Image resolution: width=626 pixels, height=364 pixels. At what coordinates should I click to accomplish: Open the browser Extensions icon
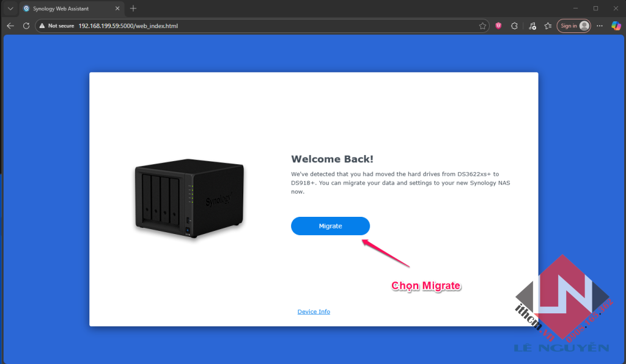tap(514, 26)
